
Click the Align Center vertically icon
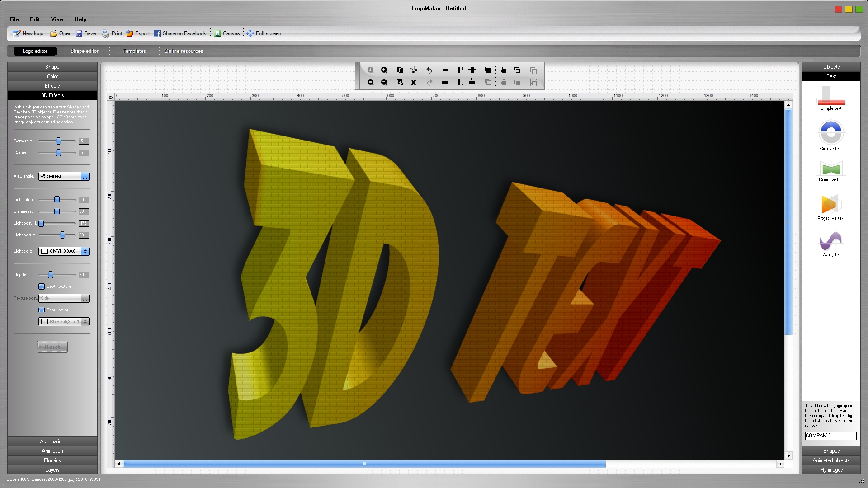473,82
